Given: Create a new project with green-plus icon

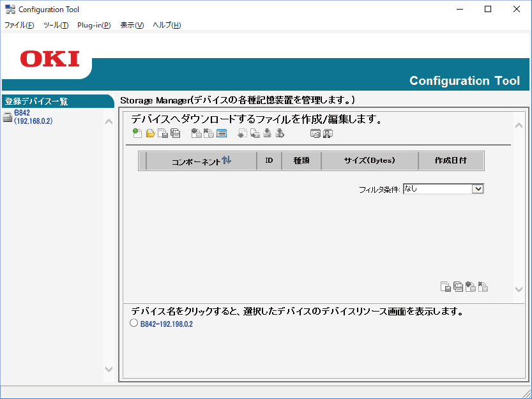Looking at the screenshot, I should [x=137, y=133].
